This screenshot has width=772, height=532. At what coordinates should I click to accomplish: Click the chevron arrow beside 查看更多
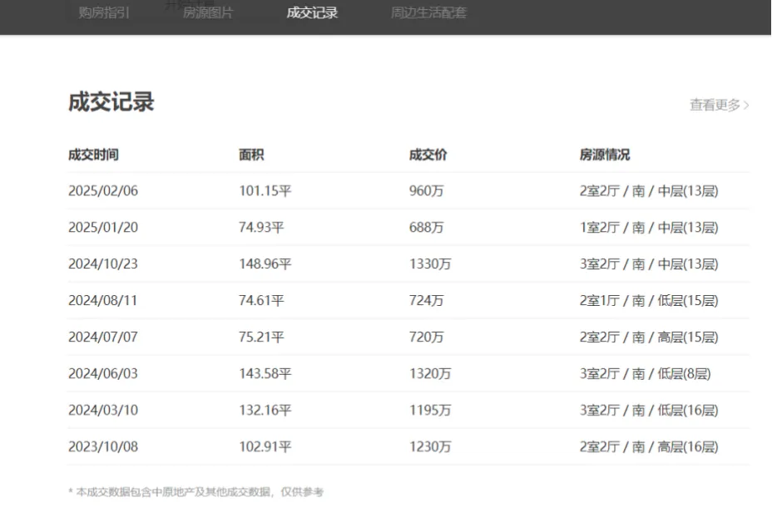coord(746,105)
